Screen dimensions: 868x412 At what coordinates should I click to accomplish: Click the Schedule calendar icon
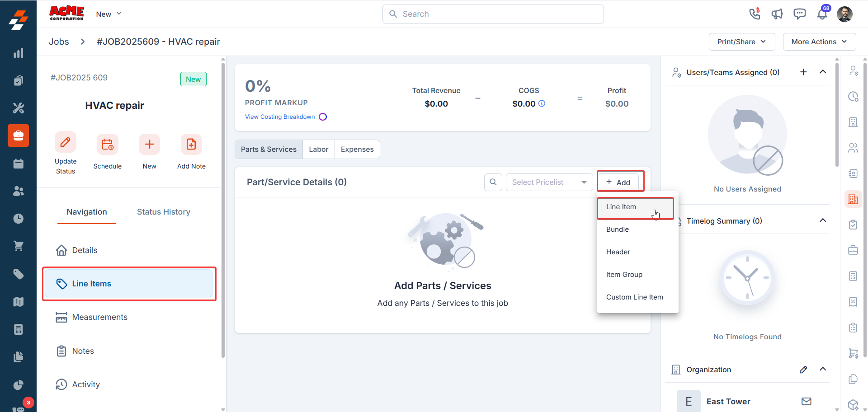pyautogui.click(x=108, y=145)
